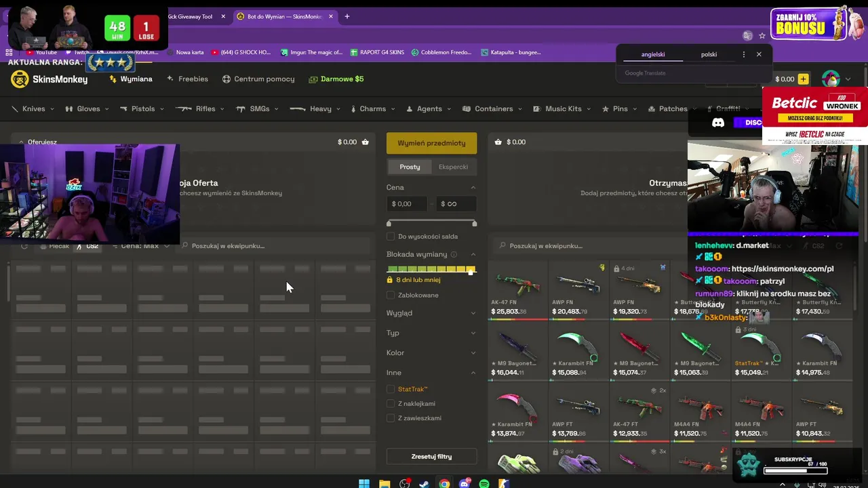Collapse the Blokada wymiany section

(x=473, y=255)
